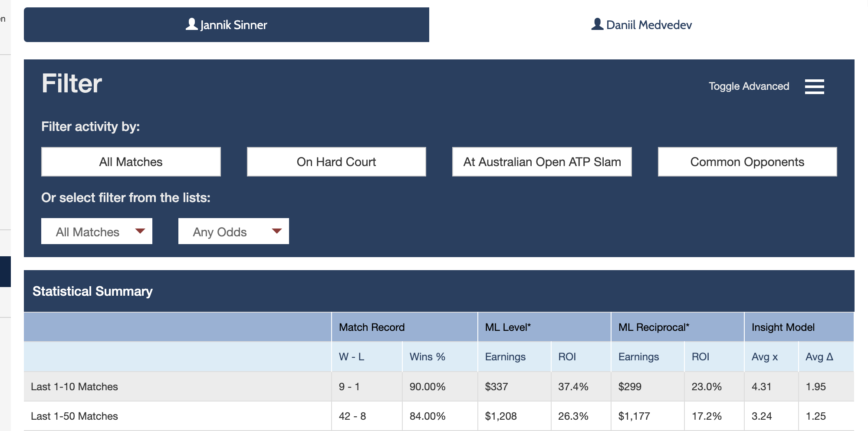Open the hamburger menu icon beside Toggle Advanced
The width and height of the screenshot is (868, 431).
coord(814,86)
